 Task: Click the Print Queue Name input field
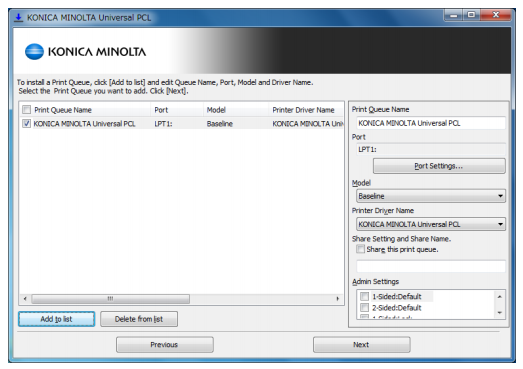coord(431,123)
